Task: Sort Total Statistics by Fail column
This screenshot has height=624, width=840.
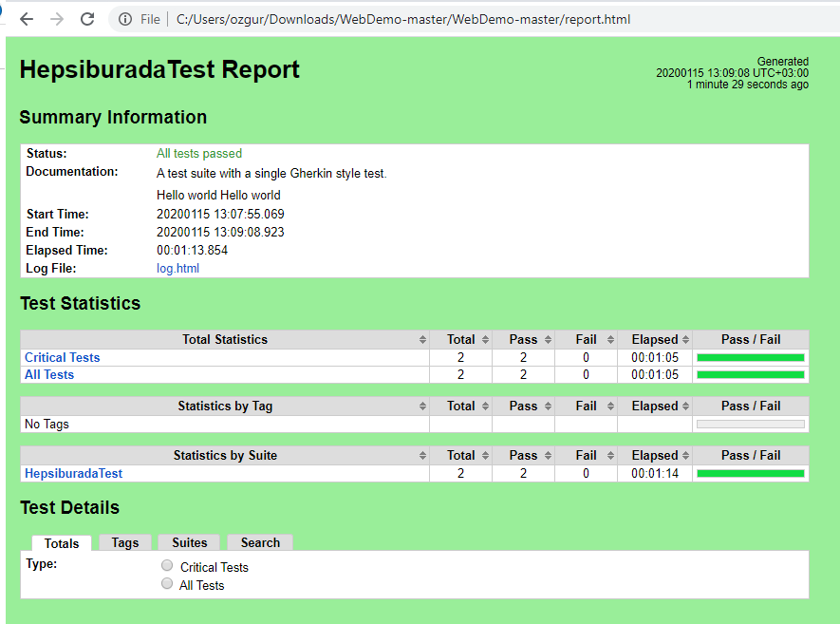Action: pyautogui.click(x=586, y=339)
